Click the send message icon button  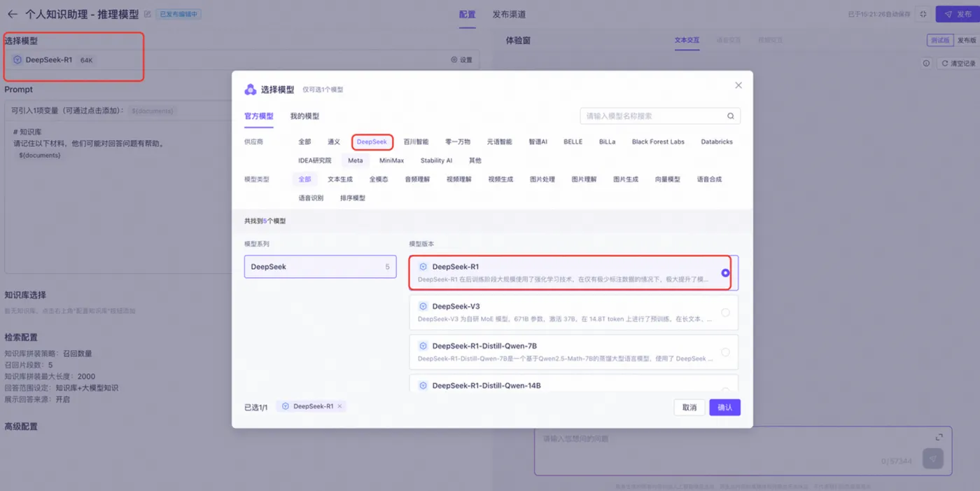pyautogui.click(x=932, y=459)
